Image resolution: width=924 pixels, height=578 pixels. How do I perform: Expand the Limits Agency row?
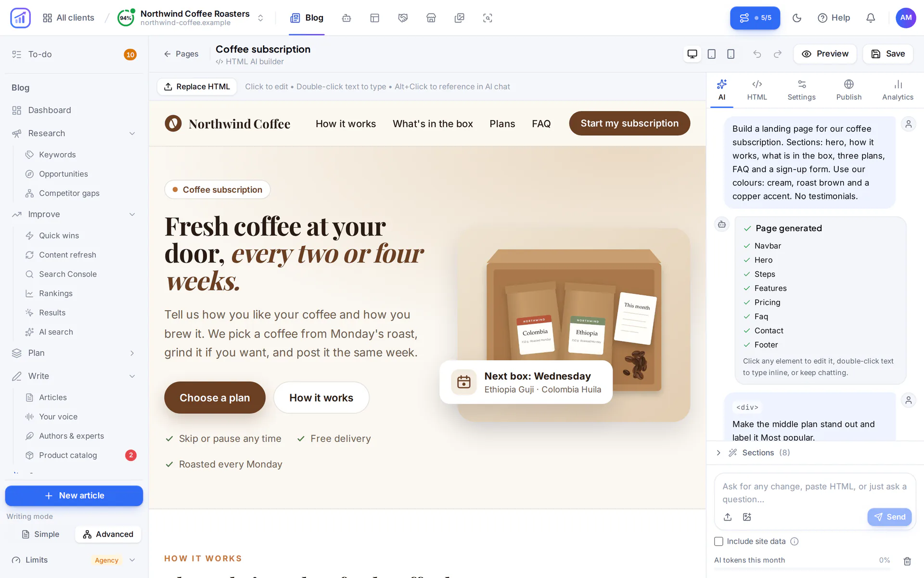[74, 560]
